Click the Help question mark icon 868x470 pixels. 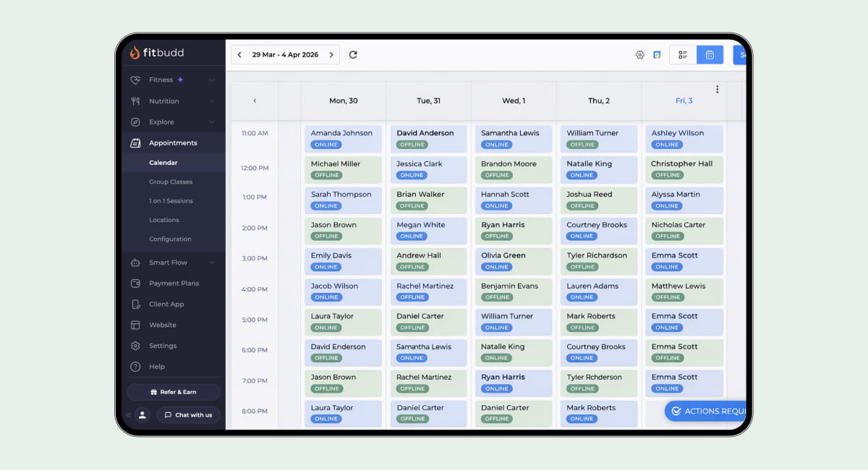pos(135,367)
